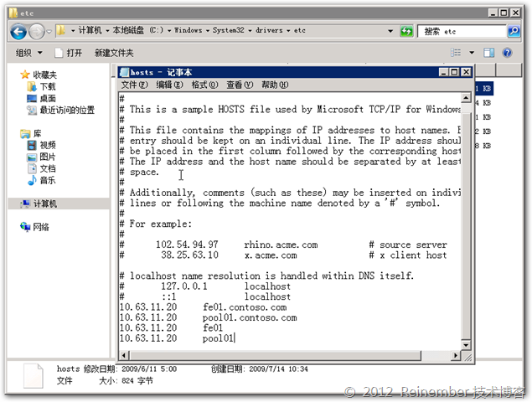The width and height of the screenshot is (532, 402).
Task: Expand the arrow after the System32 breadcrumb
Action: click(x=250, y=31)
